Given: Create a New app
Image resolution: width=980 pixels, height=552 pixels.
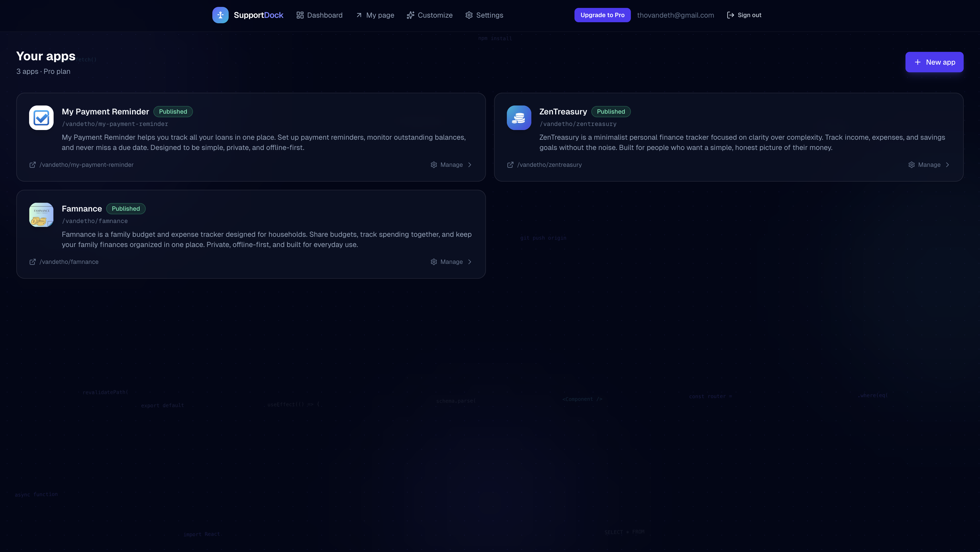Looking at the screenshot, I should pos(934,62).
